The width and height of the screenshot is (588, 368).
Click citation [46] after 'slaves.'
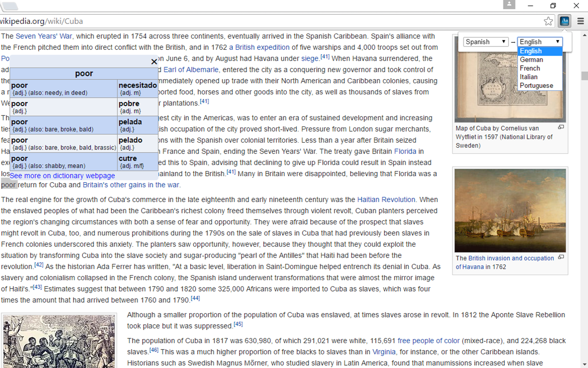point(154,350)
